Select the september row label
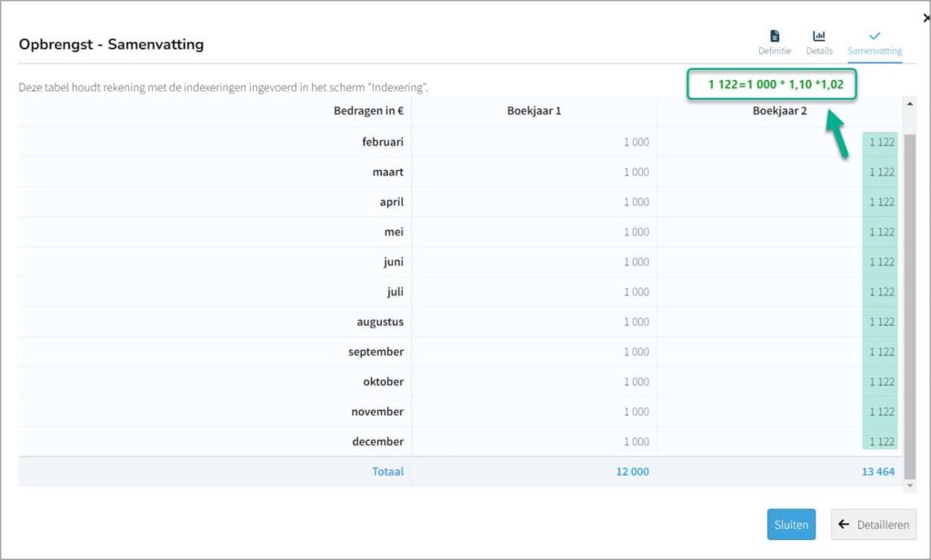The image size is (931, 560). (375, 352)
